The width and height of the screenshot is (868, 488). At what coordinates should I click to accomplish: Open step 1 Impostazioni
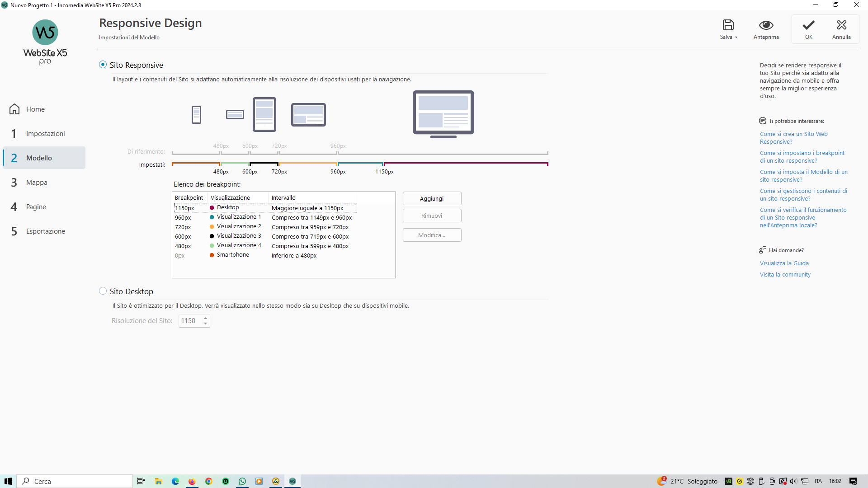[x=45, y=134]
